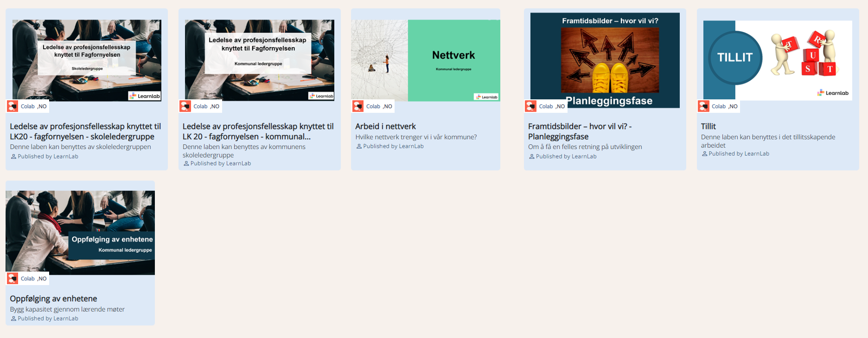
Task: Click 'Published by LearnLab' under Oppfølging av enhetene
Action: 48,318
